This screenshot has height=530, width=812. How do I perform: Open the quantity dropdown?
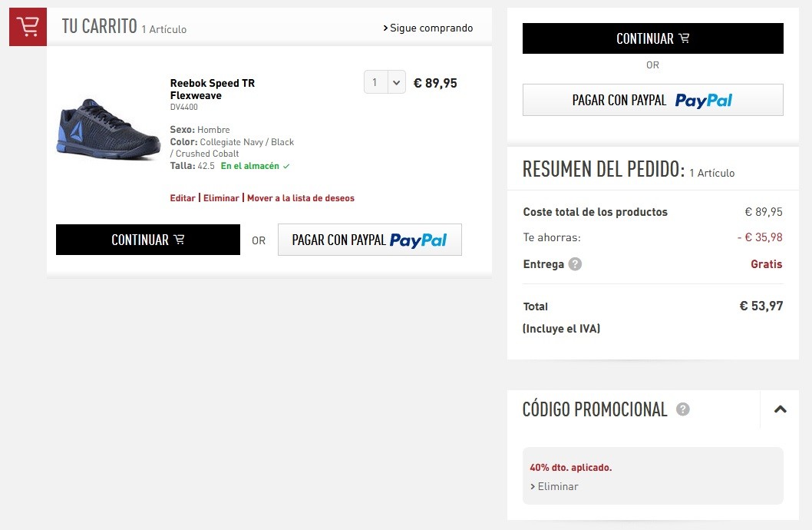tap(385, 82)
